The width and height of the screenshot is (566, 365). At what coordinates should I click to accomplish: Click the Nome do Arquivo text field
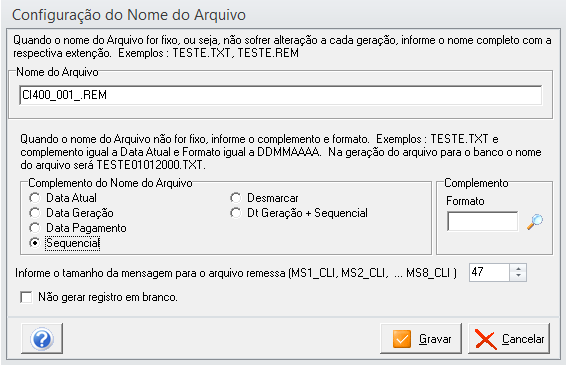(280, 95)
